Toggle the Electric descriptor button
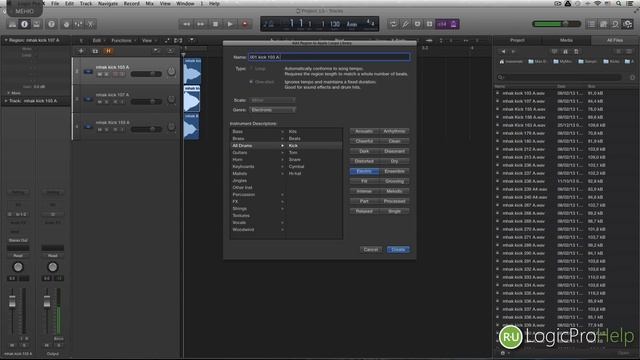Image resolution: width=640 pixels, height=360 pixels. [364, 171]
